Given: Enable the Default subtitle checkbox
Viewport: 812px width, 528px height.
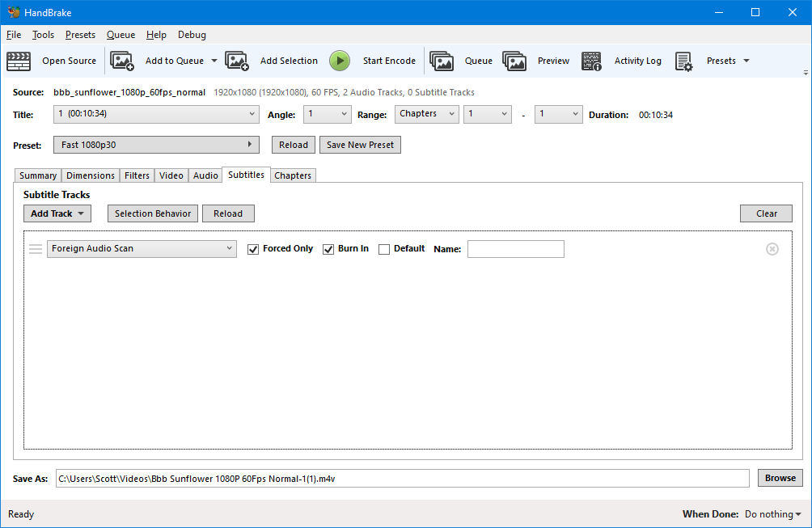Looking at the screenshot, I should 384,249.
